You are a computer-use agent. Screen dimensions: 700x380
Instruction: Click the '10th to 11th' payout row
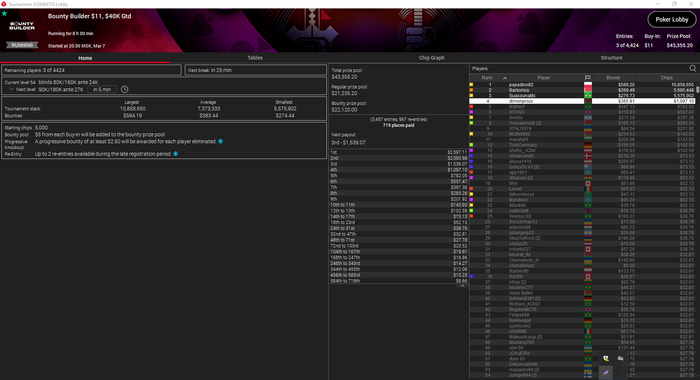tap(399, 205)
